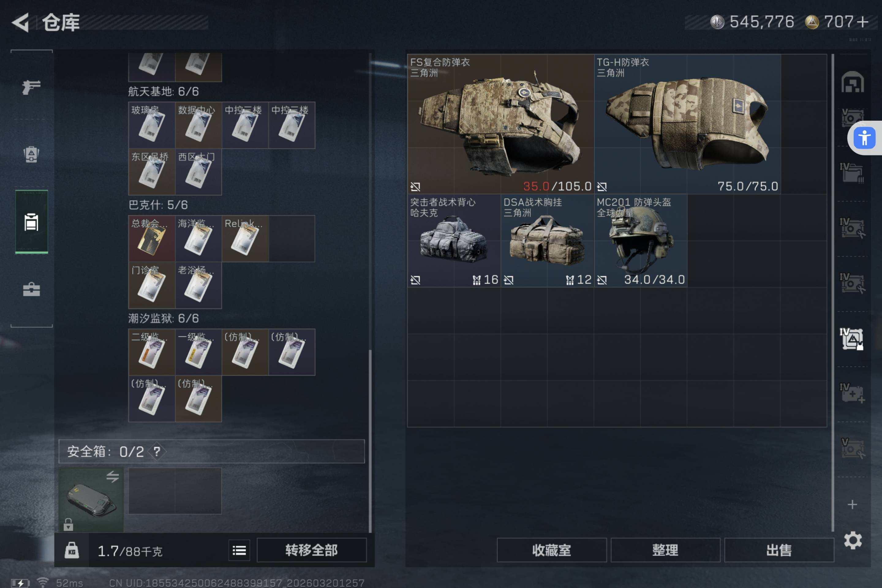Go back using the arrow beside 仓库

click(21, 22)
